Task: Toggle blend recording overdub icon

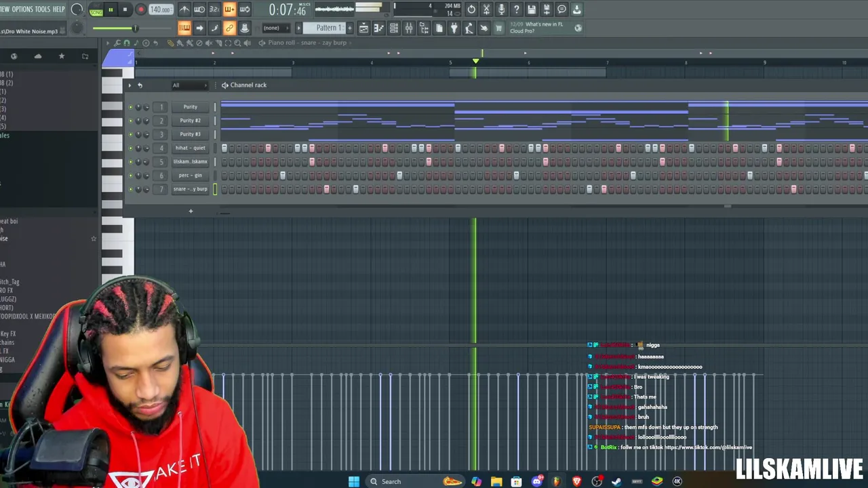Action: click(229, 9)
